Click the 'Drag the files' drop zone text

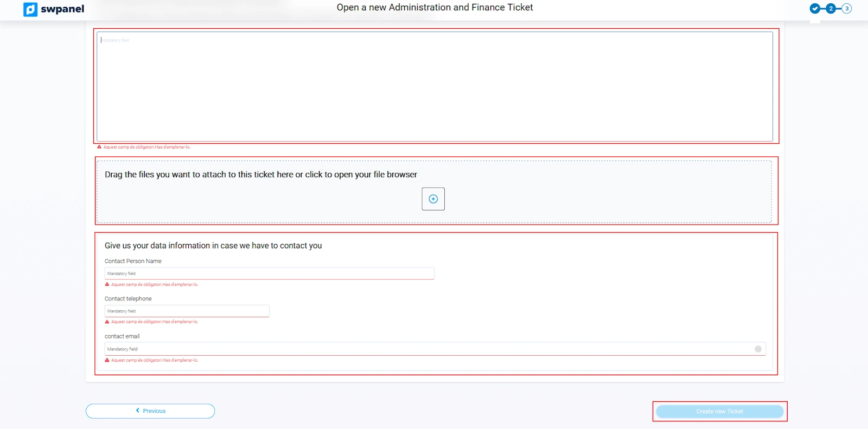point(260,175)
